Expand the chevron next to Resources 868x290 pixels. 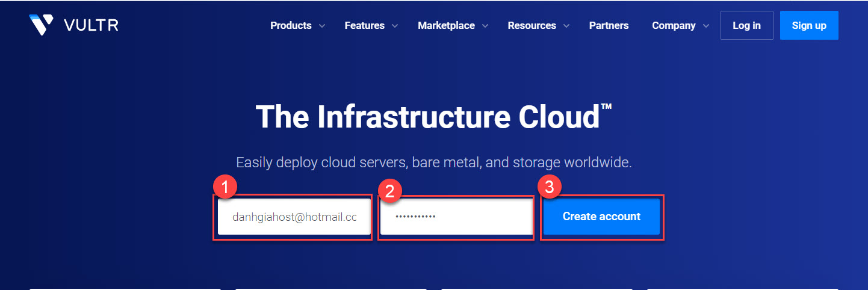pos(566,26)
